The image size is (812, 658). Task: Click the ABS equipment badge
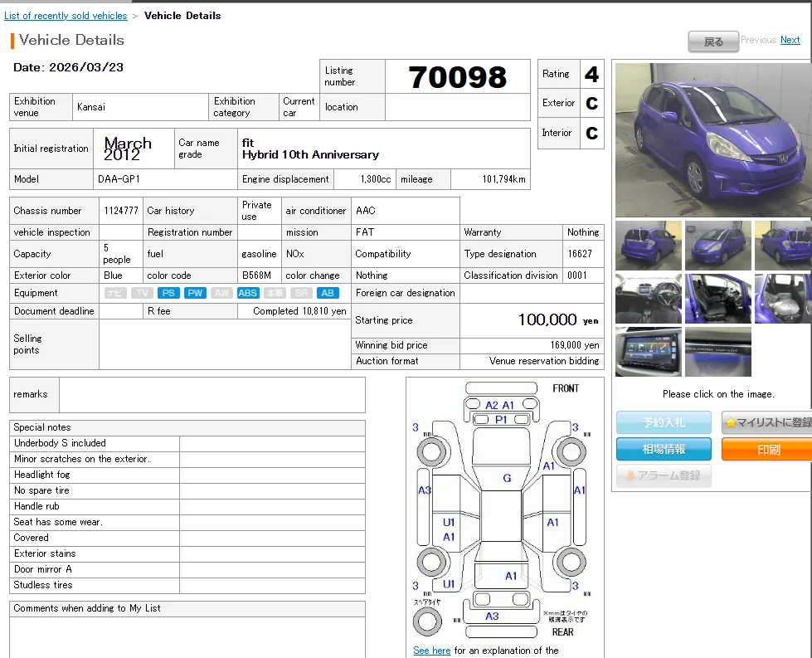point(247,293)
